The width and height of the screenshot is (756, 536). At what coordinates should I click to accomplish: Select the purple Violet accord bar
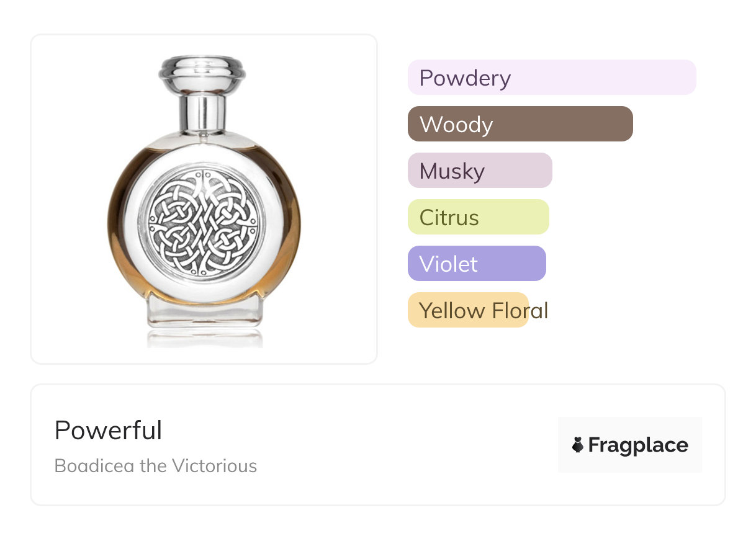click(x=476, y=264)
